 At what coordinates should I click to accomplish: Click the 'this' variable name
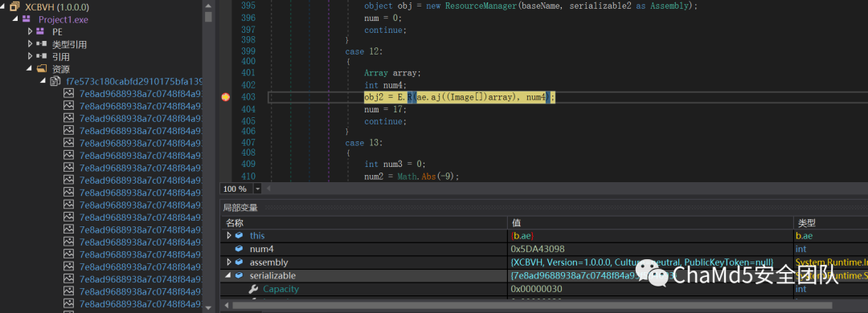[x=257, y=236]
